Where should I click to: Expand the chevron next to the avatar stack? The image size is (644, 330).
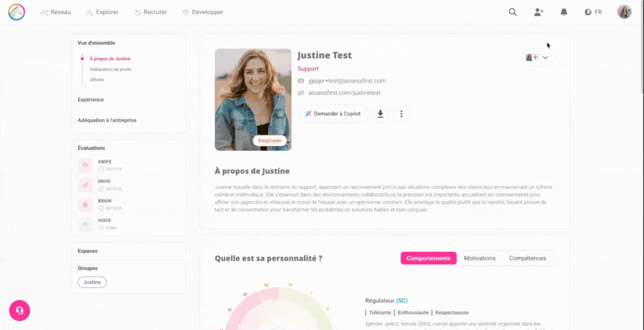tap(546, 57)
